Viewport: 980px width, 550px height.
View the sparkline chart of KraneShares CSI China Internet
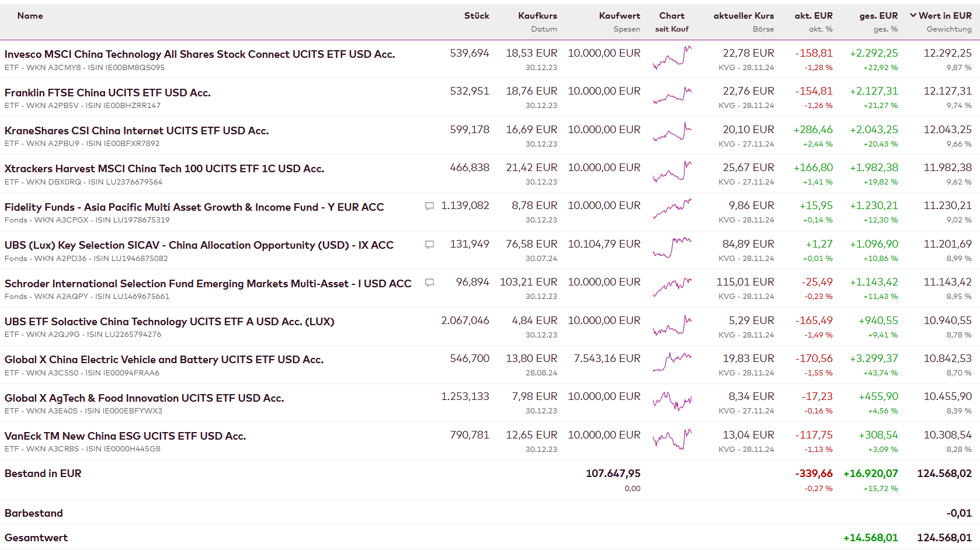point(672,134)
